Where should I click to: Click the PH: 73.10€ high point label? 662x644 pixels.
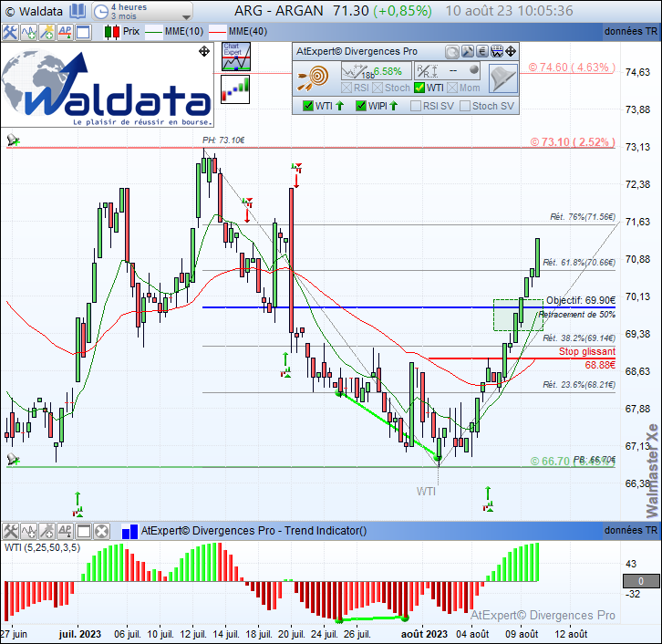coord(223,140)
